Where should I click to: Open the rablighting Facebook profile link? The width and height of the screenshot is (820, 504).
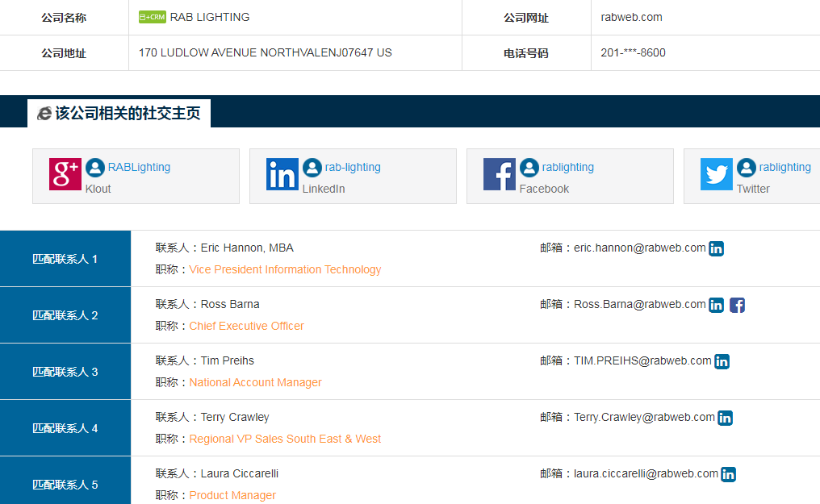click(567, 167)
